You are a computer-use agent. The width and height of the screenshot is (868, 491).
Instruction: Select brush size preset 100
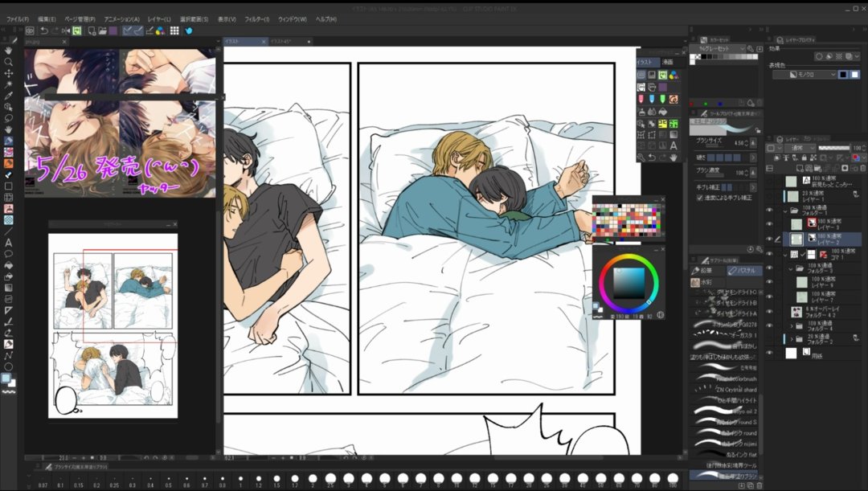(673, 479)
